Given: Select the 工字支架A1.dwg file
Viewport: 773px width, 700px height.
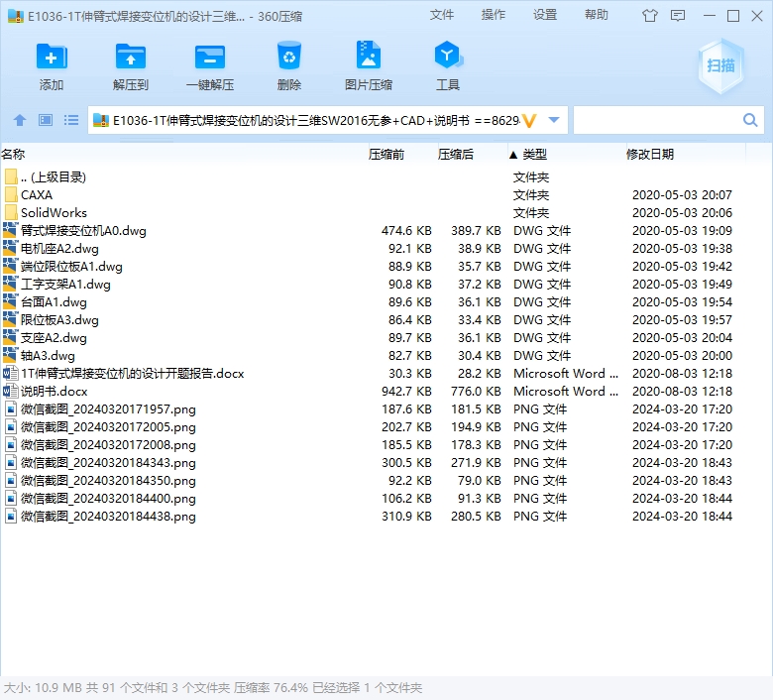Looking at the screenshot, I should pyautogui.click(x=65, y=285).
